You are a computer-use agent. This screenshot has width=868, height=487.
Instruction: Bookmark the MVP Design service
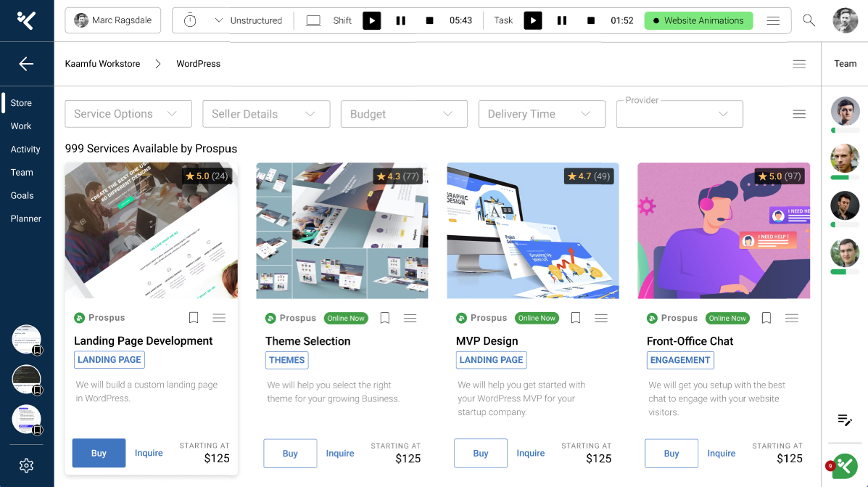[x=576, y=317]
